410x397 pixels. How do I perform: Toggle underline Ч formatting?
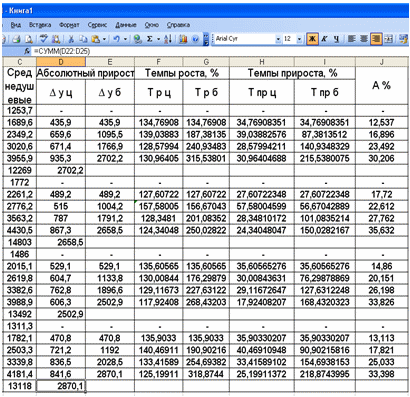pyautogui.click(x=336, y=39)
